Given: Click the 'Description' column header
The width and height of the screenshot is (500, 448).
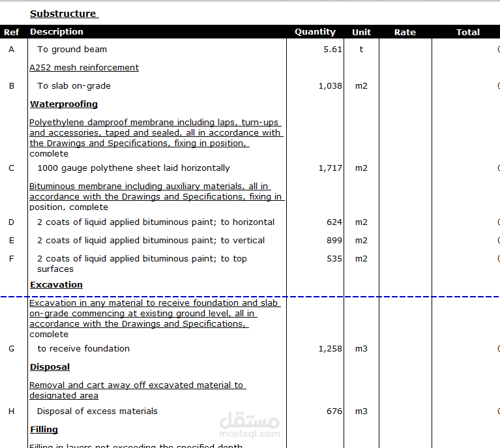Looking at the screenshot, I should 57,31.
